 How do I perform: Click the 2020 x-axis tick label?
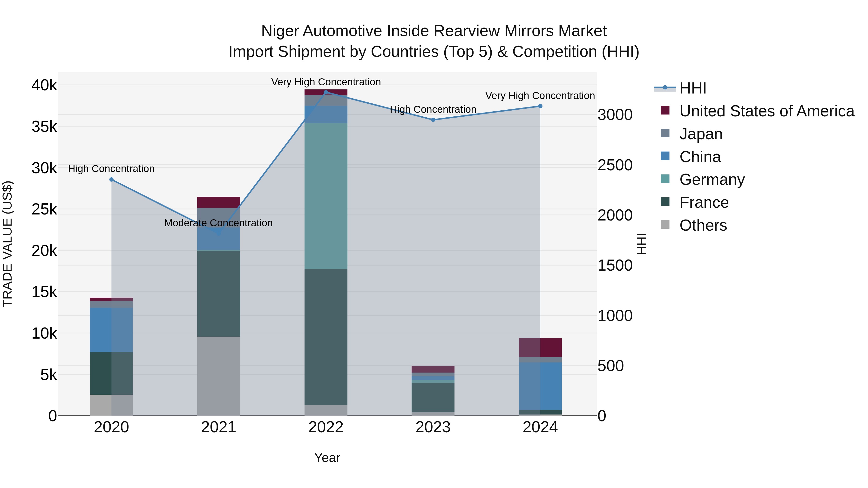tap(112, 427)
